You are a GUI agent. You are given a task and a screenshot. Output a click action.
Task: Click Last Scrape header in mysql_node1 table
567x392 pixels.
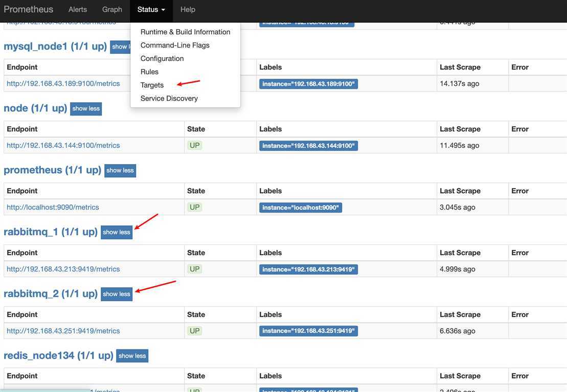click(460, 67)
